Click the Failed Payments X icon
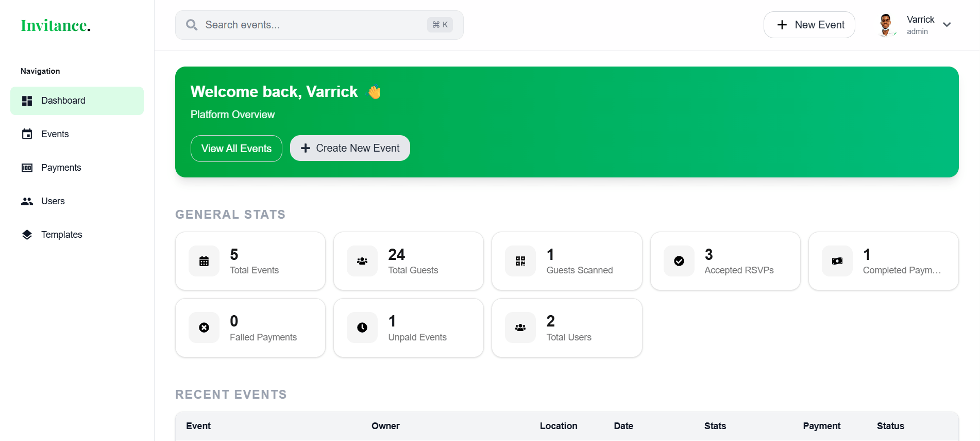Viewport: 980px width, 441px height. point(204,328)
